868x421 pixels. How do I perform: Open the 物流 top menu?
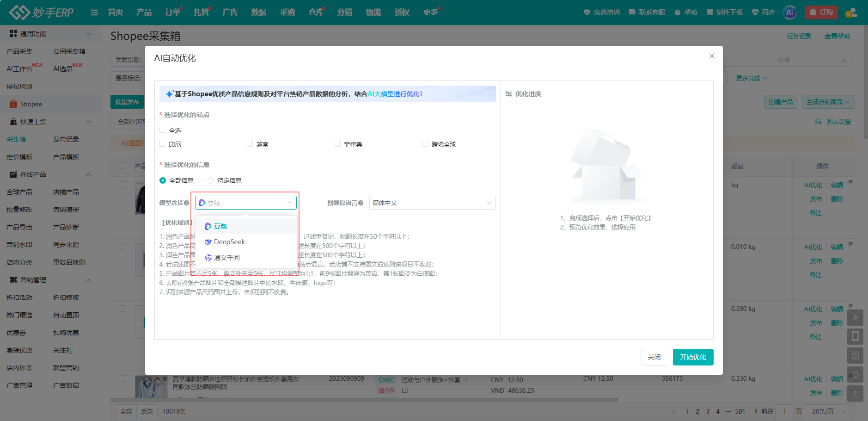(x=373, y=12)
